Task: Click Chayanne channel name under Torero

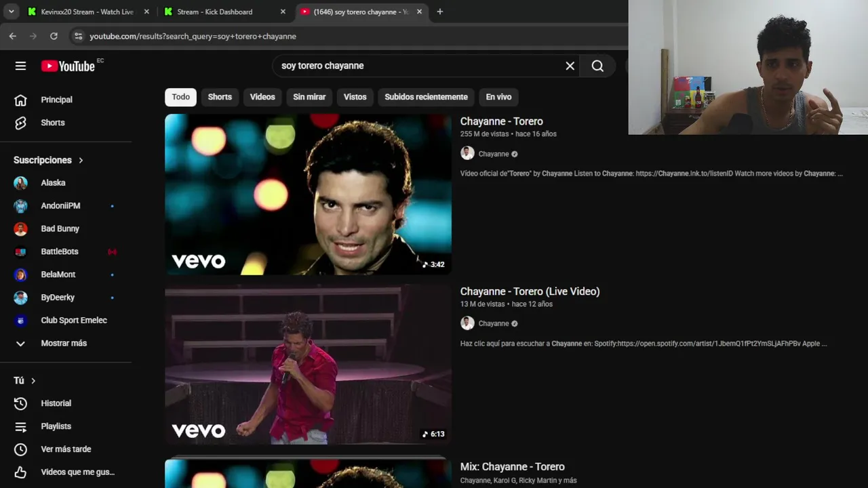Action: [494, 154]
